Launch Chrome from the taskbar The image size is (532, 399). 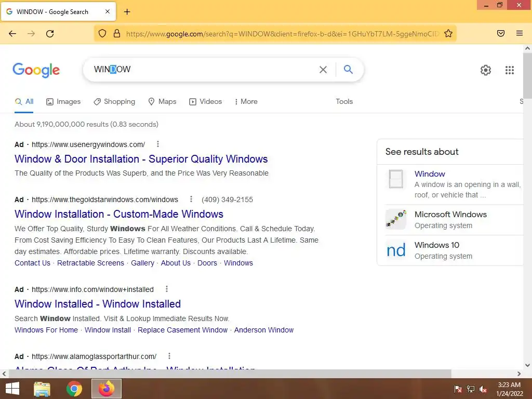tap(74, 389)
